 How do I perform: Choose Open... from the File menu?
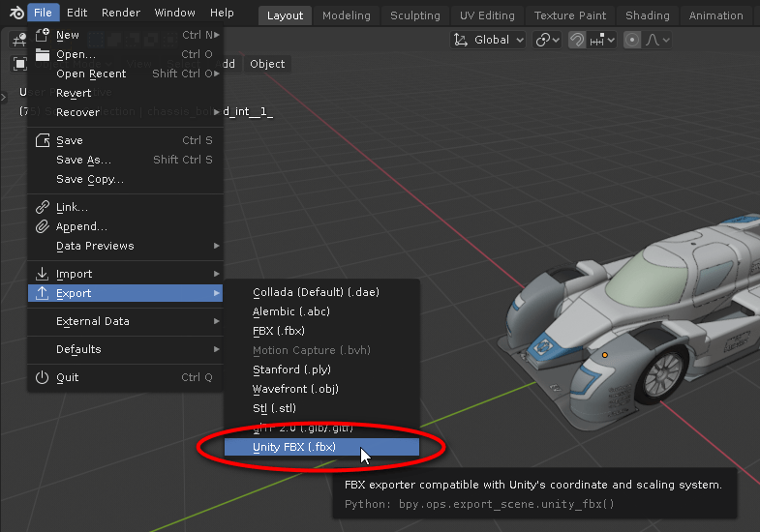pos(126,54)
